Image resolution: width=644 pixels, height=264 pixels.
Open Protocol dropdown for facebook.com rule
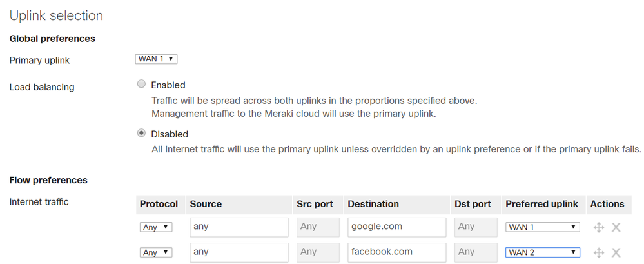pos(156,252)
